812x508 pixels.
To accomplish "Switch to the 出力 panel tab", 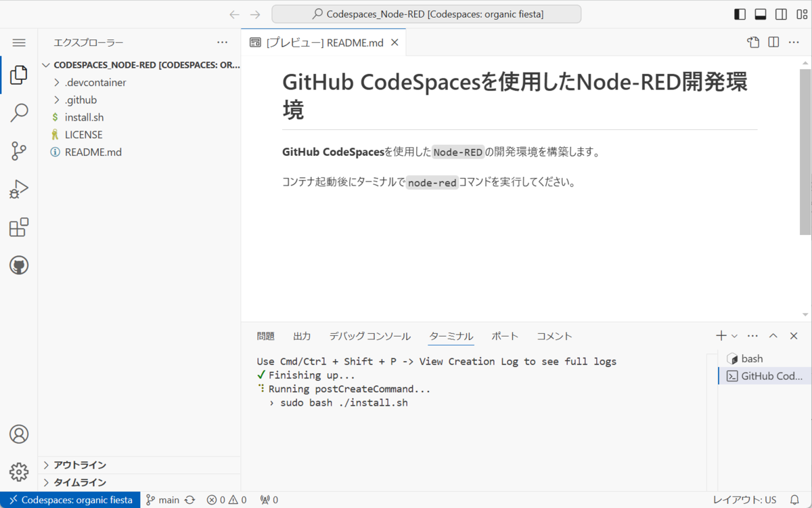I will (302, 336).
